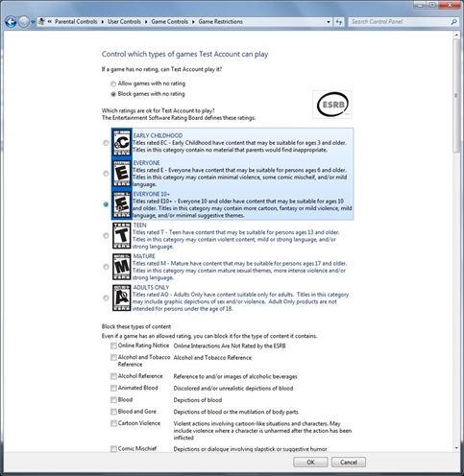Click the EC Early Childhood rating icon

pos(122,142)
